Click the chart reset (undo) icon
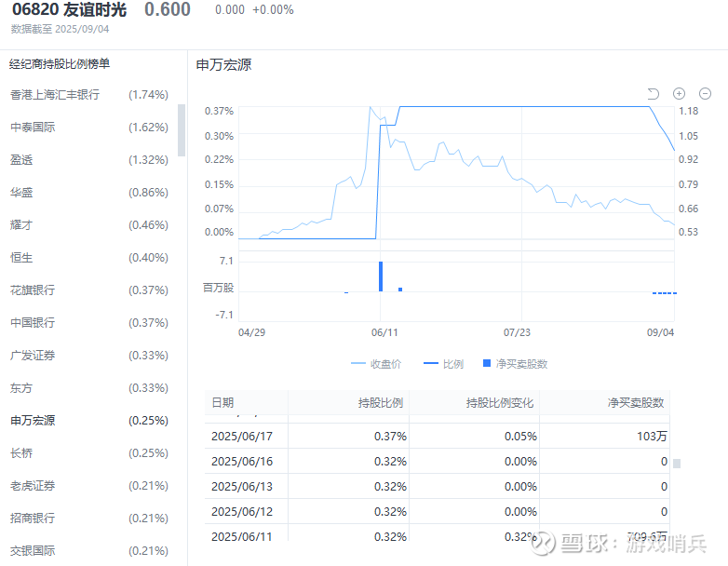The width and height of the screenshot is (728, 566). (654, 93)
